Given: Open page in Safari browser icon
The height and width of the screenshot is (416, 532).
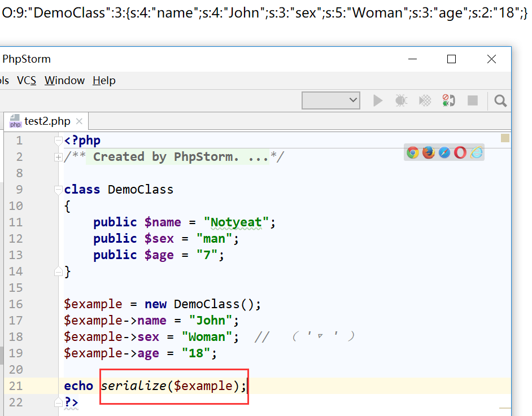Looking at the screenshot, I should (444, 153).
